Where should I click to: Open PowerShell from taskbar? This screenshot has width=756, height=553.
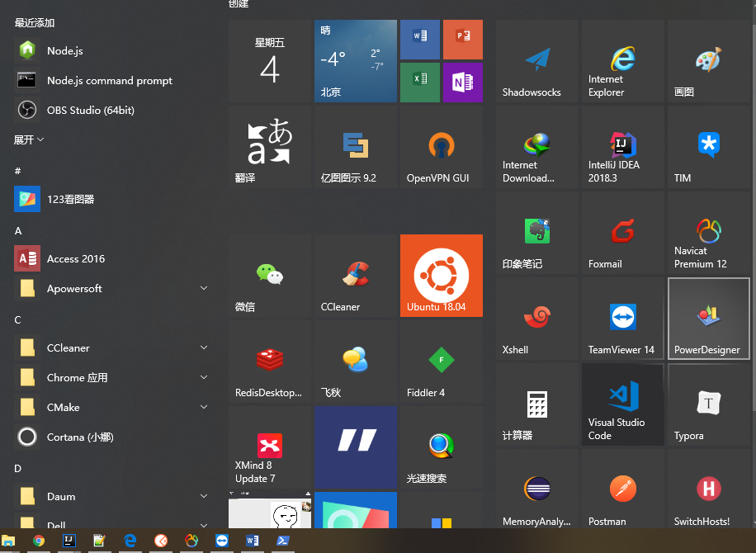(x=282, y=541)
